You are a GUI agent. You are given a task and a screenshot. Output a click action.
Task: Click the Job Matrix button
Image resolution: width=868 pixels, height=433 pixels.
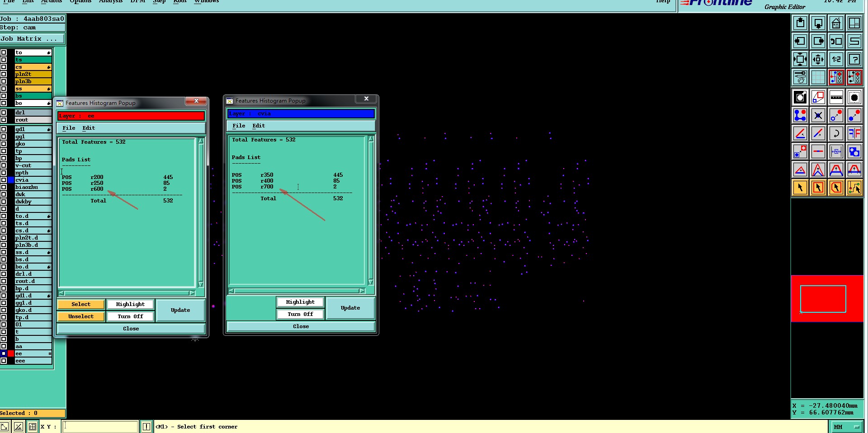32,39
